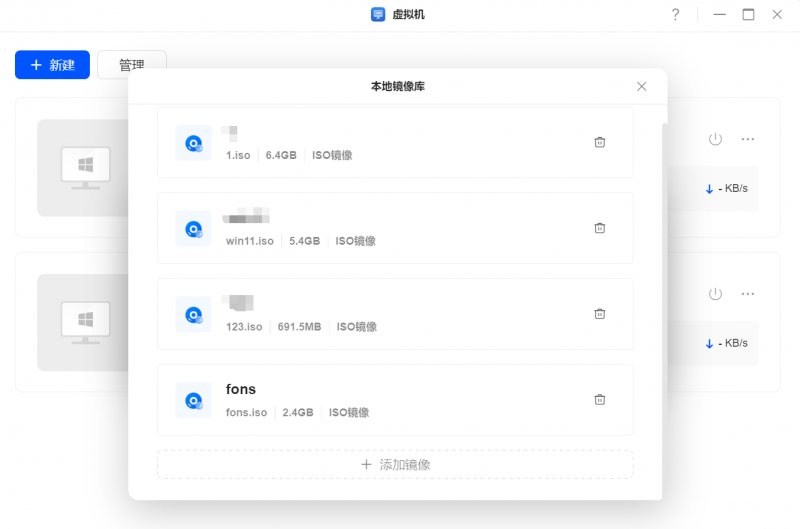Remove the fons.iso image
The image size is (800, 529).
(x=600, y=400)
